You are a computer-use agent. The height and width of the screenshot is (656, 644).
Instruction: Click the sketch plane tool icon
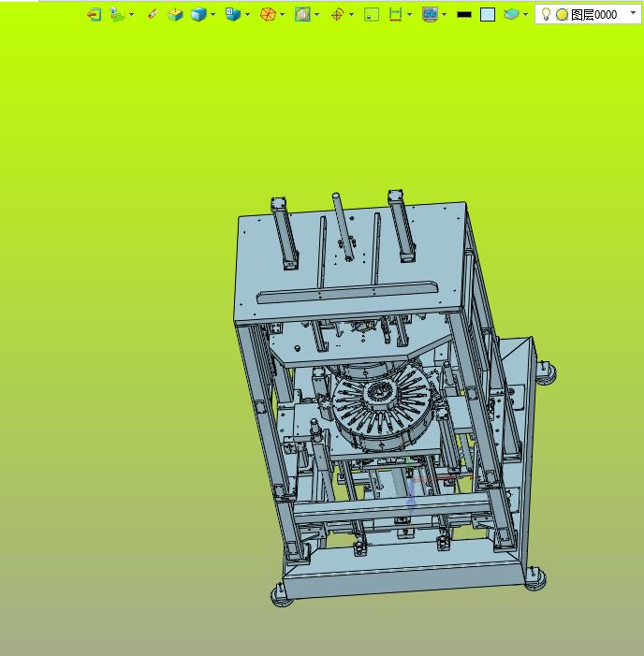coord(118,15)
